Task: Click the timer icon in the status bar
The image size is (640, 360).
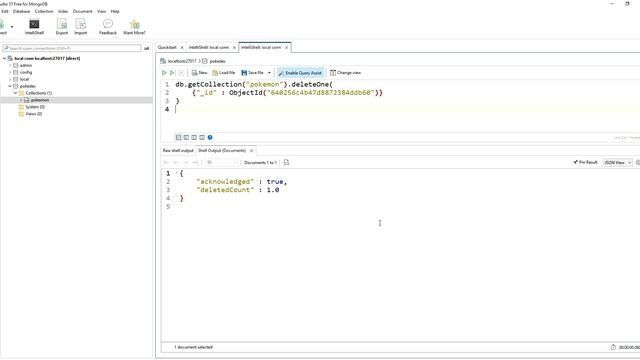Action: point(613,347)
